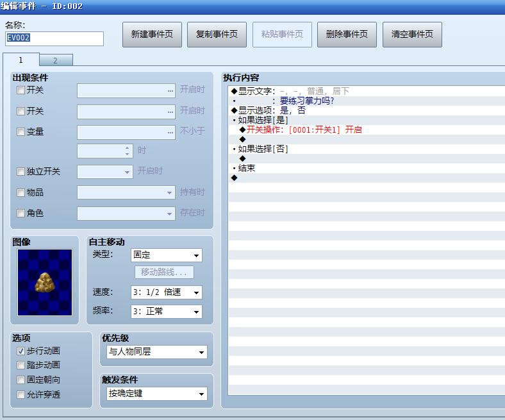Switch to event page tab 2
The width and height of the screenshot is (505, 420).
tap(56, 60)
